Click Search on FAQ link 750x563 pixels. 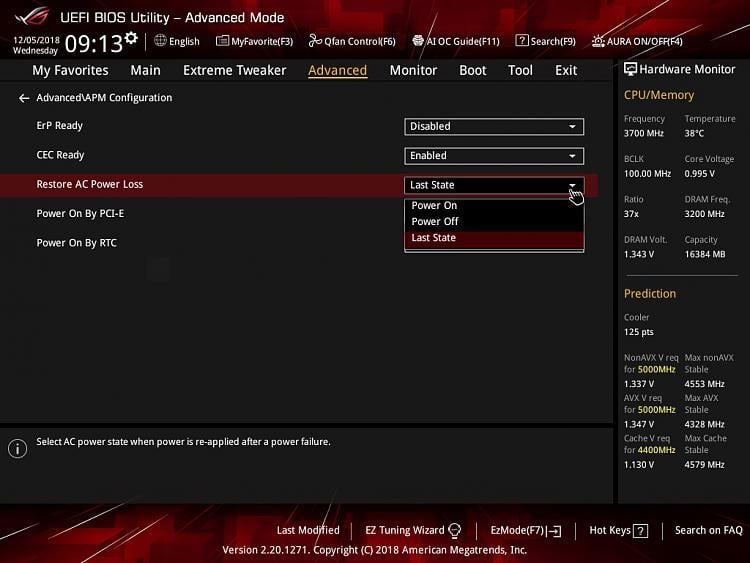(x=708, y=530)
